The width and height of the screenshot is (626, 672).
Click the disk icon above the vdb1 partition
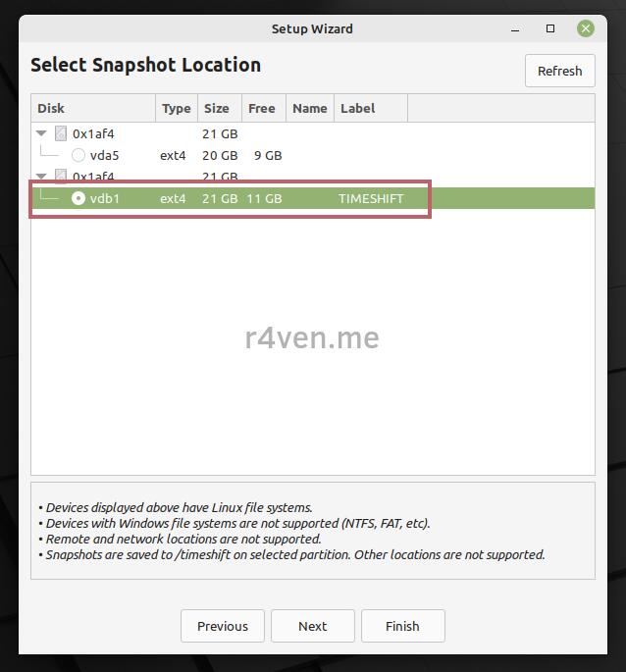click(x=61, y=177)
